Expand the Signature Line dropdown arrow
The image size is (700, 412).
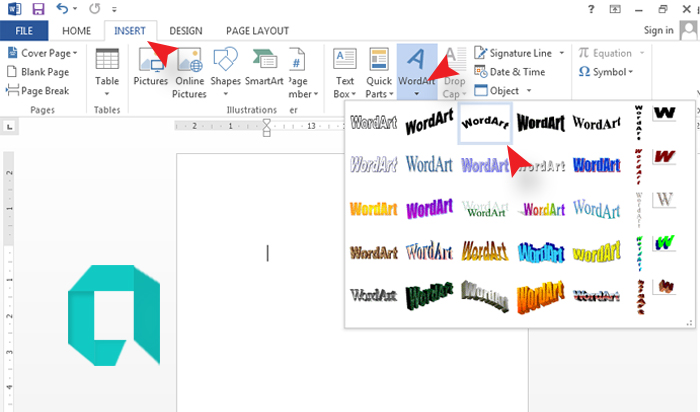[562, 53]
